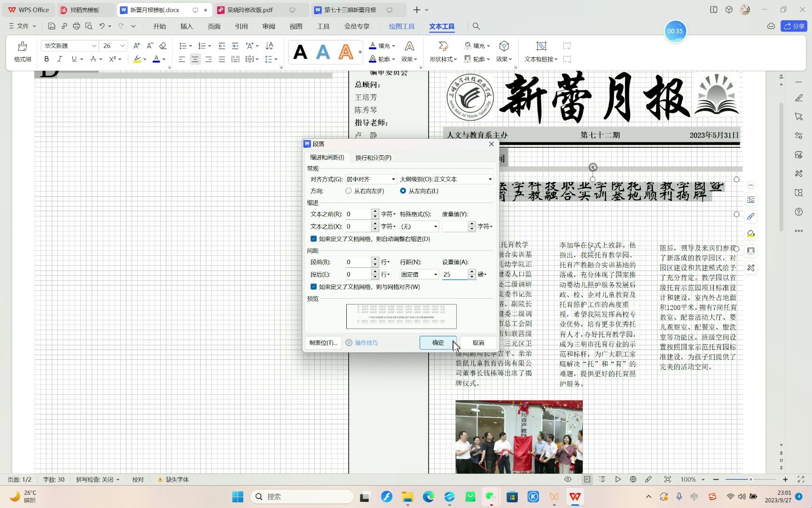812x508 pixels.
Task: Click the fit-to-page icon in status bar
Action: (667, 479)
